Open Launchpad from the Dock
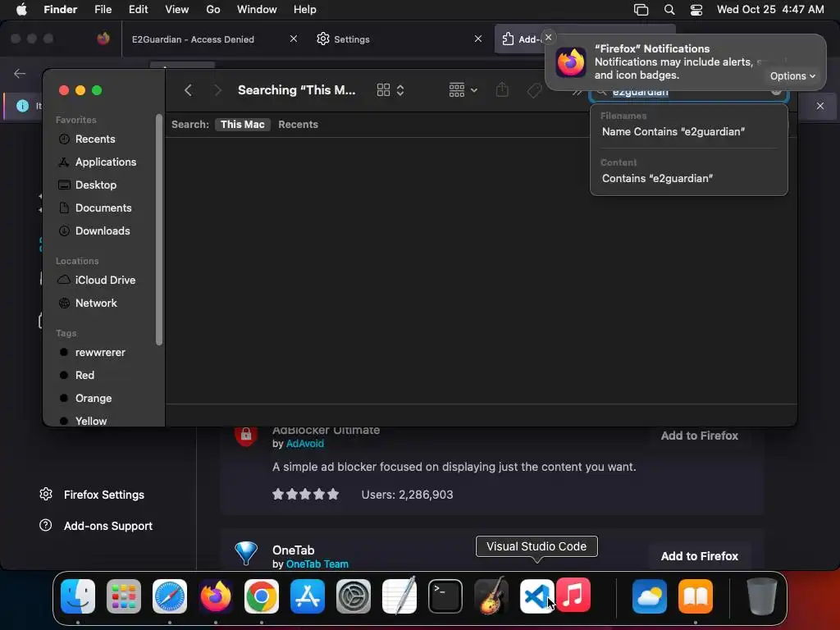 coord(124,596)
